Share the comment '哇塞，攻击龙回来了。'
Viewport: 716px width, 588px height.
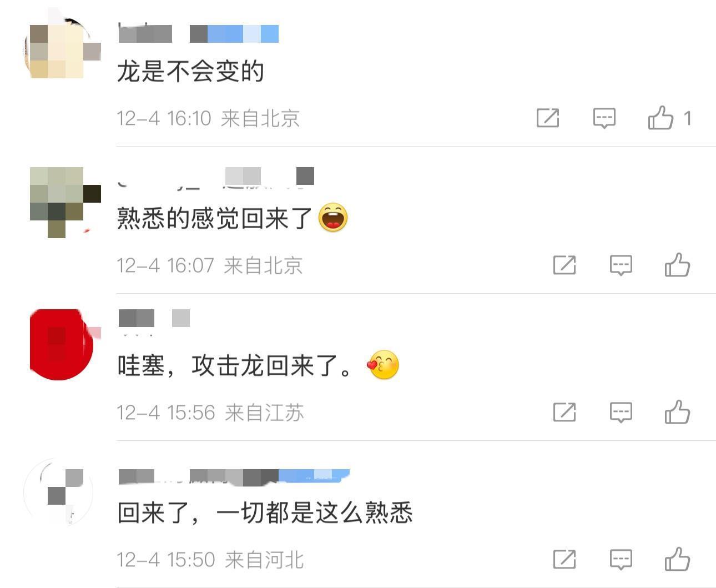coord(564,413)
